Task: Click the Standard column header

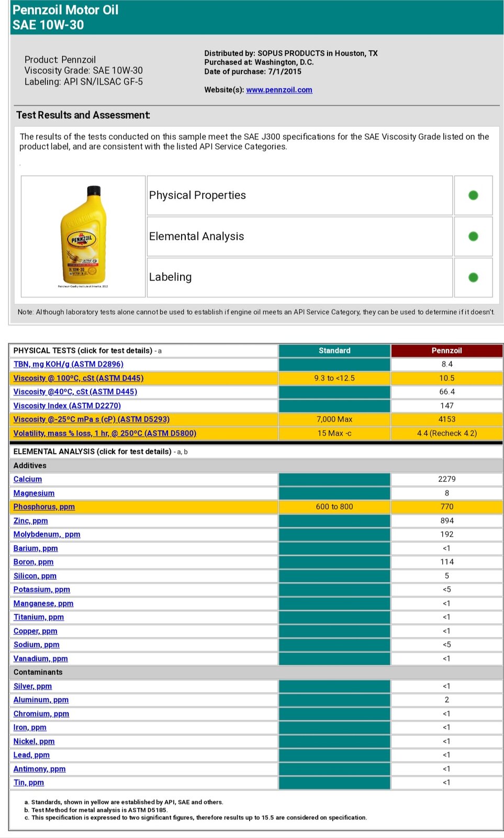Action: 334,350
